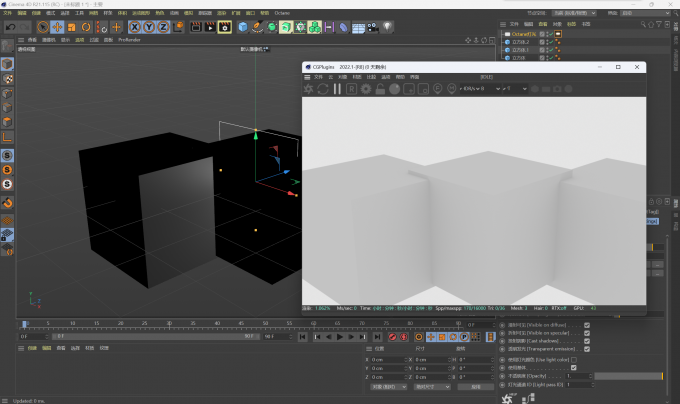This screenshot has width=680, height=404.
Task: Click play forward button on timeline
Action: [x=340, y=337]
